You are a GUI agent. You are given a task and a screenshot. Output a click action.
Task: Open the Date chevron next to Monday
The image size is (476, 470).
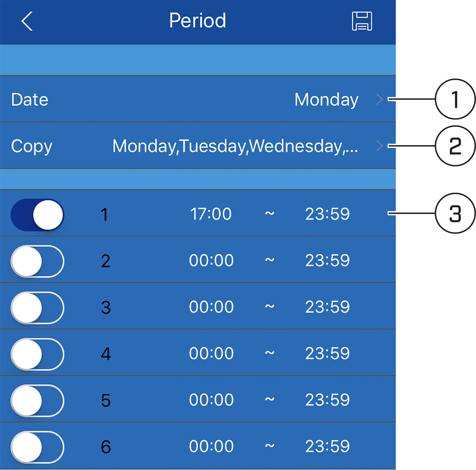[379, 99]
